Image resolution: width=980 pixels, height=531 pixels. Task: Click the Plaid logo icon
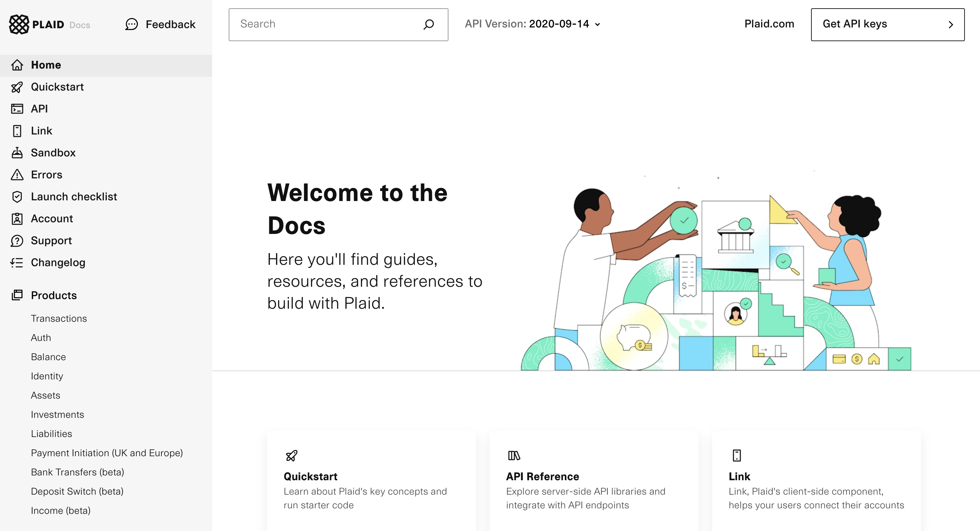pos(19,24)
